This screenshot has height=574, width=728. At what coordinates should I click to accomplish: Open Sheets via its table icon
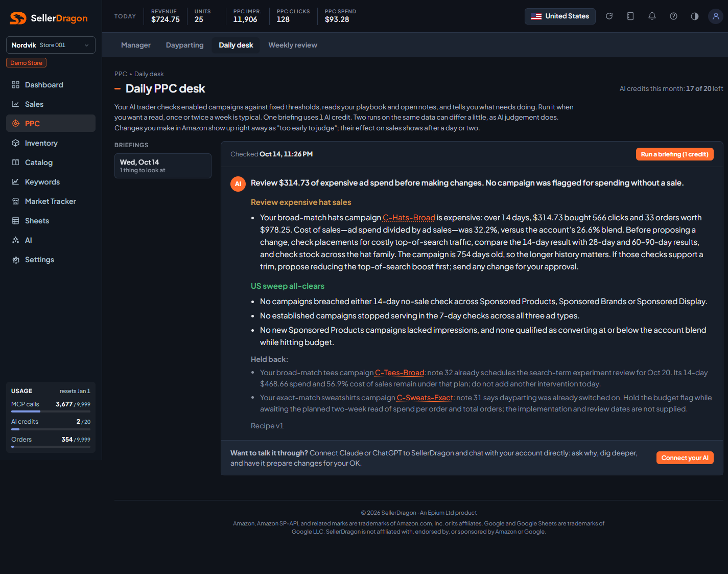16,221
